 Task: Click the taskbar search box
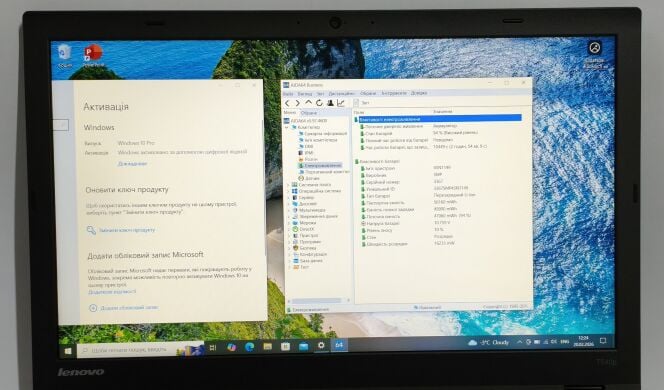pyautogui.click(x=141, y=349)
